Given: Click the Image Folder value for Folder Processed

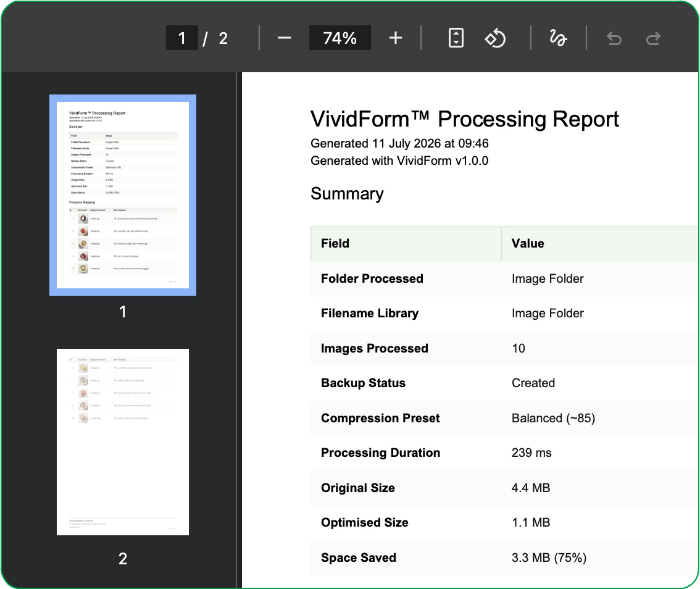Looking at the screenshot, I should [x=548, y=278].
